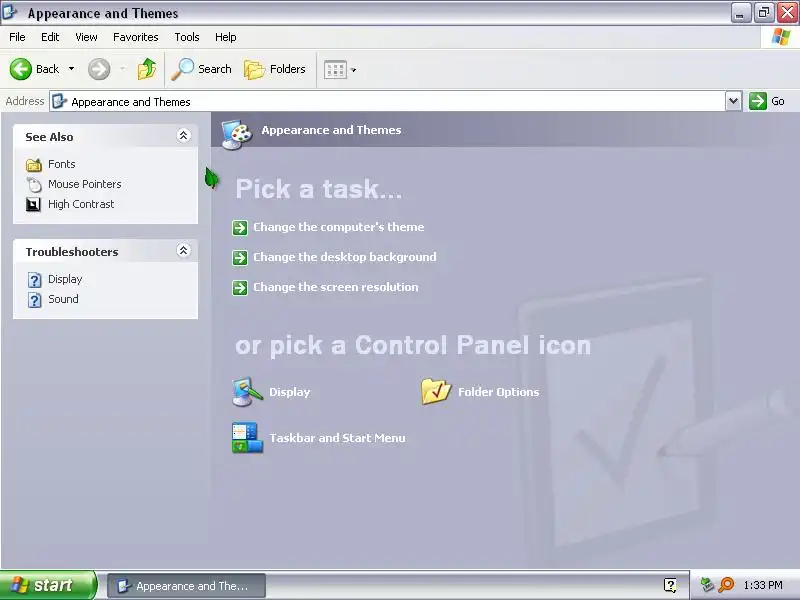This screenshot has width=800, height=600.
Task: Click the orange magnifier tray icon
Action: tap(726, 585)
